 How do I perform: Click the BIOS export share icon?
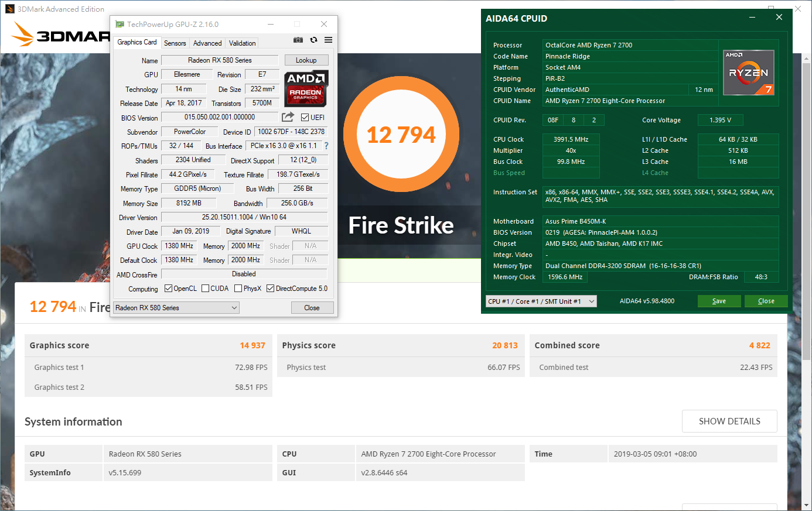pyautogui.click(x=288, y=117)
